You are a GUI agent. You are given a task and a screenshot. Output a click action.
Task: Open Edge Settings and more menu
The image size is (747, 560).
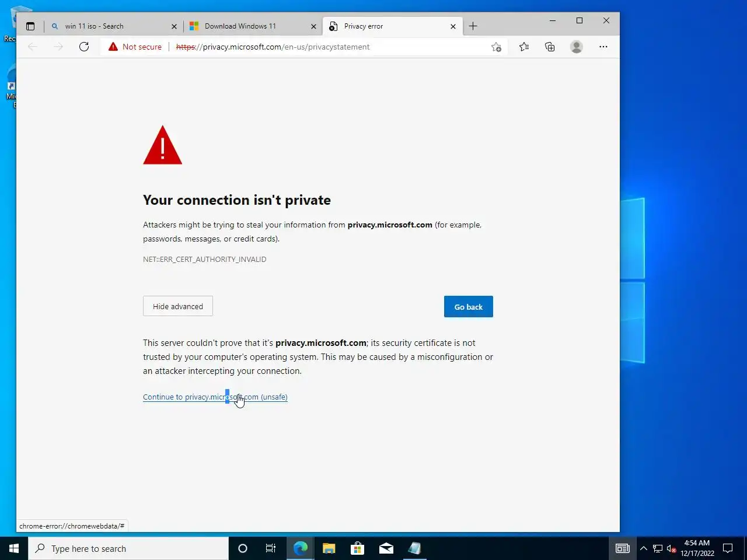[603, 47]
